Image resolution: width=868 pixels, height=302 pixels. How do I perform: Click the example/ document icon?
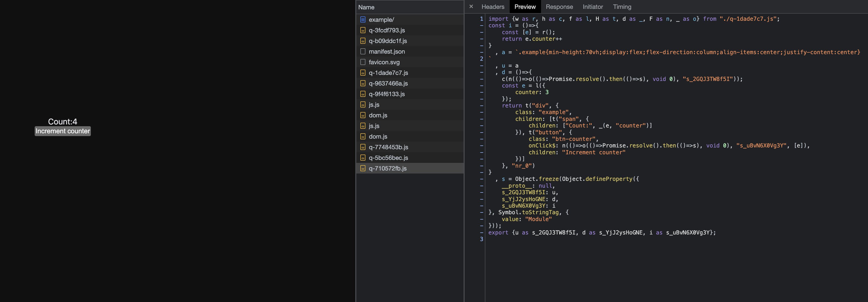[363, 19]
